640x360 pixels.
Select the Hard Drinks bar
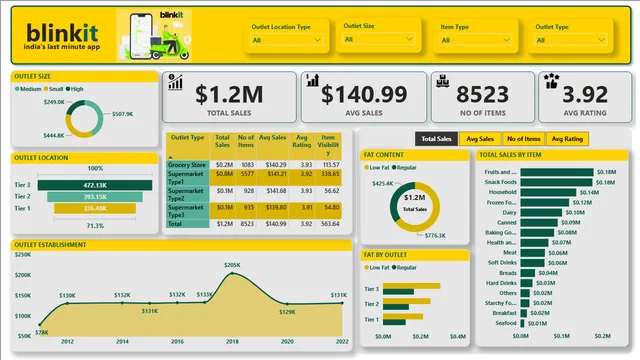527,283
